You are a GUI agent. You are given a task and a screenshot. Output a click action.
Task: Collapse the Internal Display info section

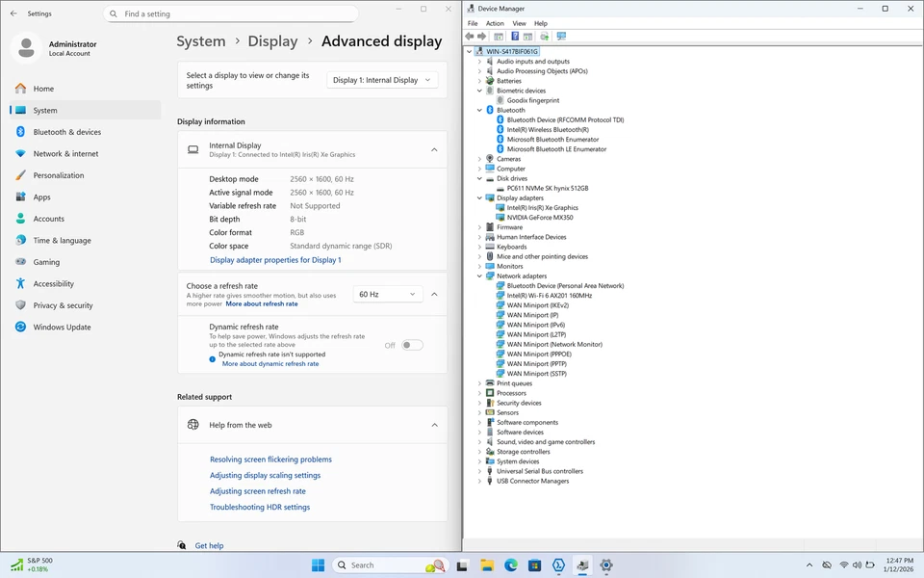pos(434,149)
